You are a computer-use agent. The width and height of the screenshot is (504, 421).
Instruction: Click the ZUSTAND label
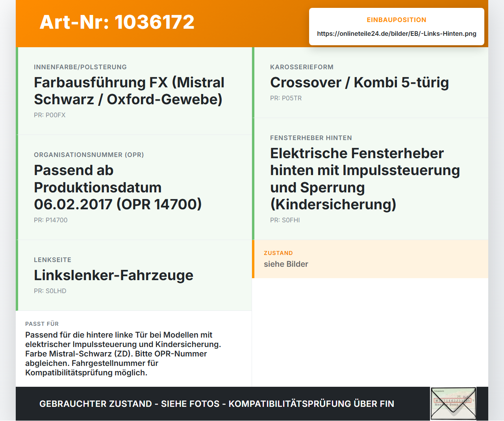pos(278,253)
